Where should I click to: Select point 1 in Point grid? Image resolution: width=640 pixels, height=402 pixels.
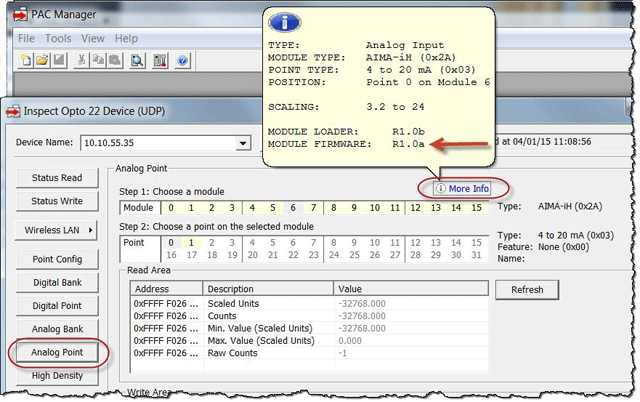pyautogui.click(x=191, y=243)
